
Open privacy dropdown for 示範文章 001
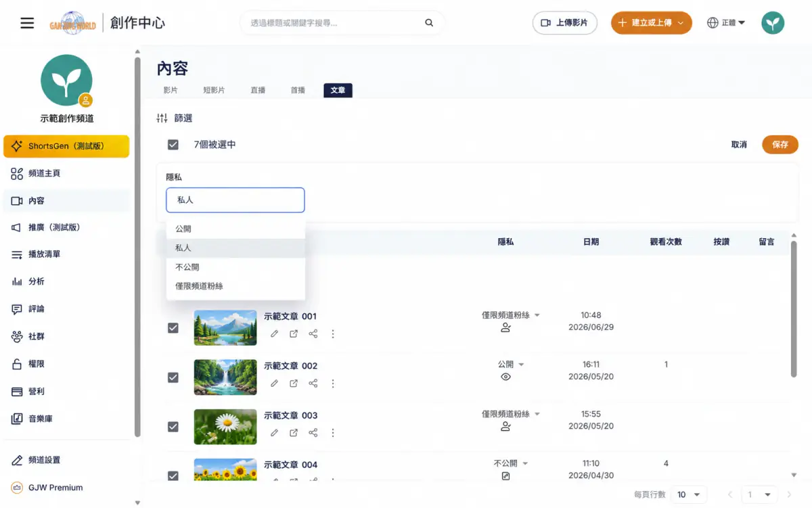pyautogui.click(x=511, y=315)
